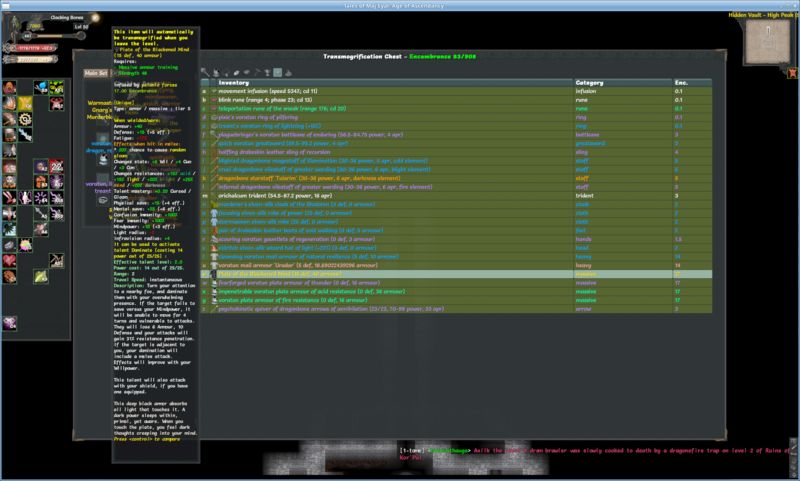The height and width of the screenshot is (481, 800).
Task: Select the dragonbone starstaff 'Telarim' row
Action: tap(456, 179)
